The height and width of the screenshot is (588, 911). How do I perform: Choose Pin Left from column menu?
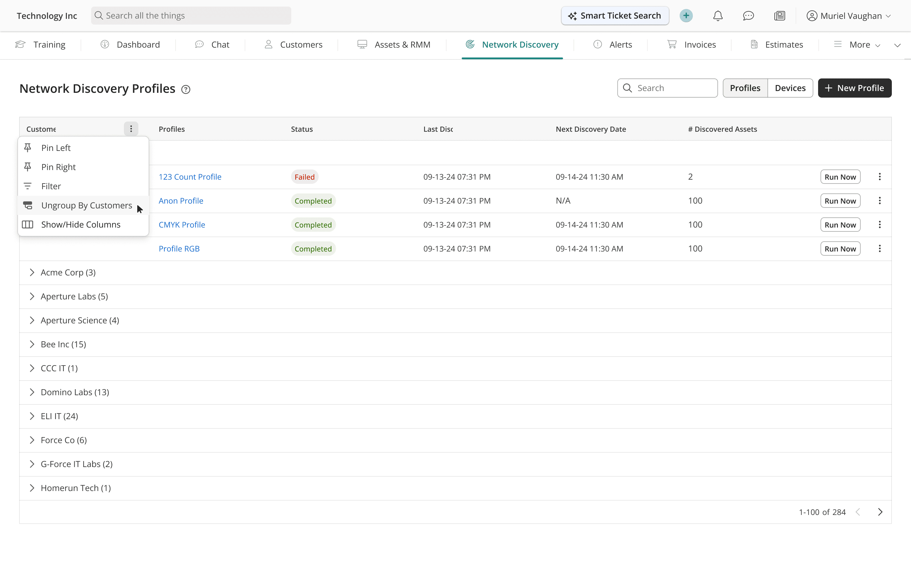click(56, 148)
